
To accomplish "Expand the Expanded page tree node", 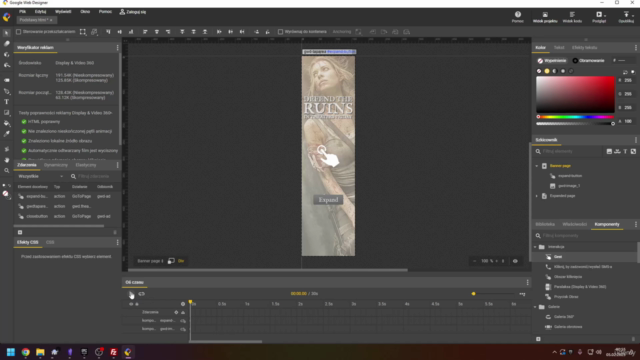I will pyautogui.click(x=537, y=196).
